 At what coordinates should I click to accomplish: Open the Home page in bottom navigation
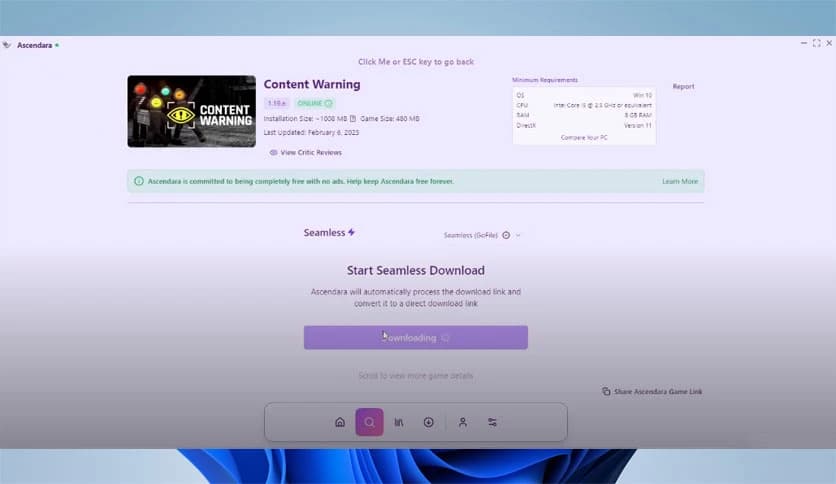[340, 422]
